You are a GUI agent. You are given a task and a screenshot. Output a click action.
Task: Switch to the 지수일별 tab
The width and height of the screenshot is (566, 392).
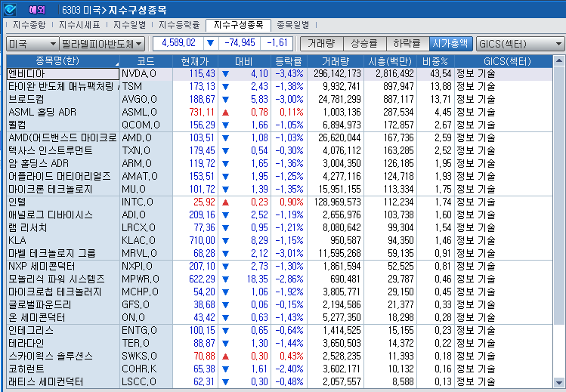(129, 25)
